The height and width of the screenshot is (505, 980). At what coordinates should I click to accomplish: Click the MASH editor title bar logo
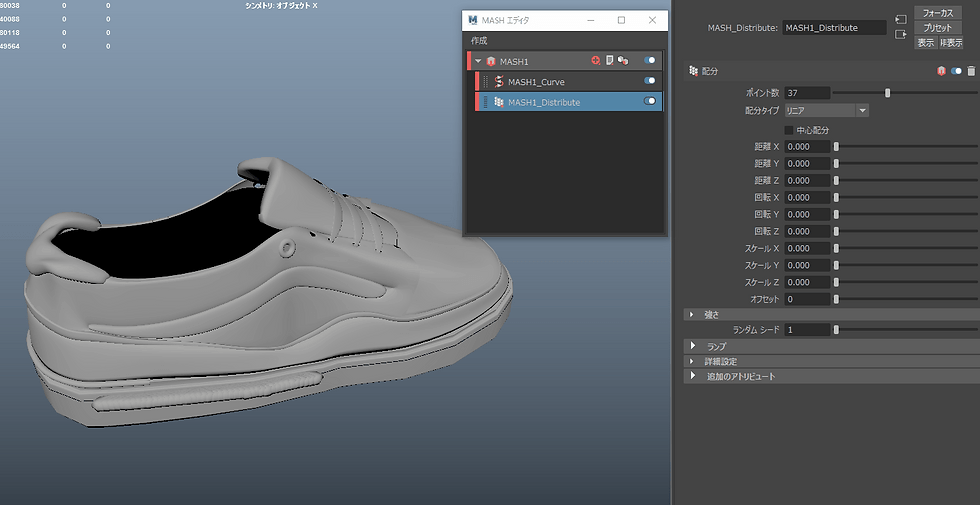tap(472, 20)
